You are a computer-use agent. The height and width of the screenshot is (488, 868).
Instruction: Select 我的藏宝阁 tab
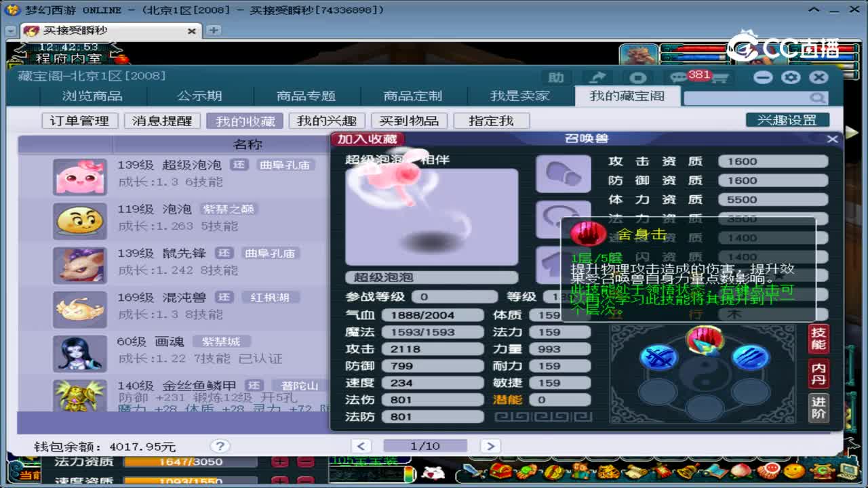(627, 96)
